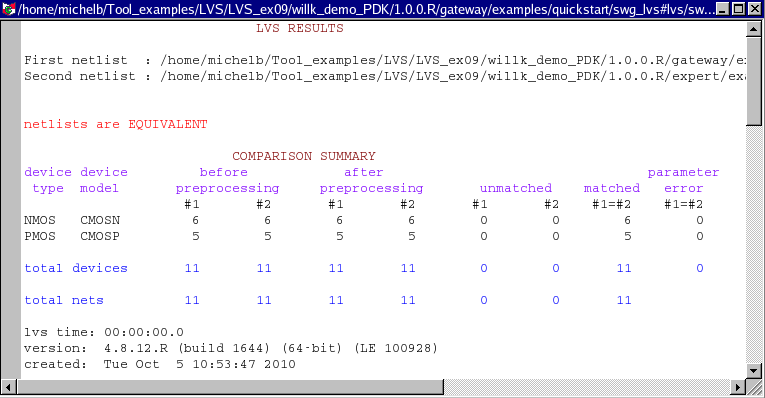Click the 'parameter error' column header
The height and width of the screenshot is (398, 765).
point(683,180)
